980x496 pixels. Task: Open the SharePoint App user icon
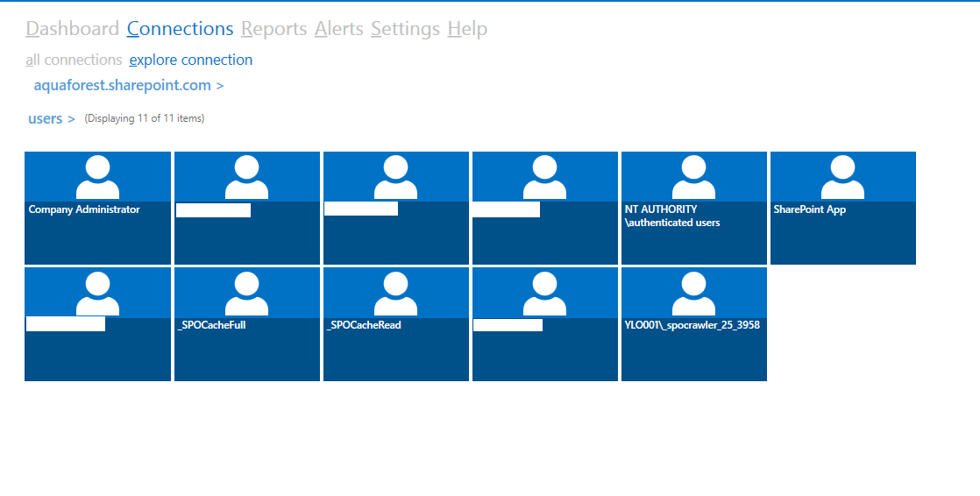pyautogui.click(x=842, y=177)
